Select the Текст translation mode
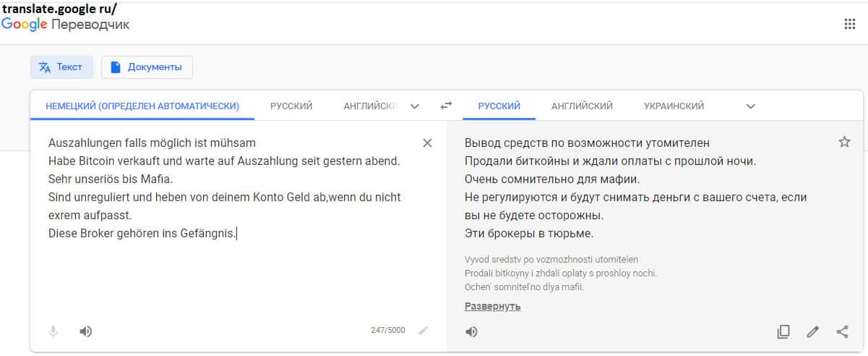 click(61, 67)
